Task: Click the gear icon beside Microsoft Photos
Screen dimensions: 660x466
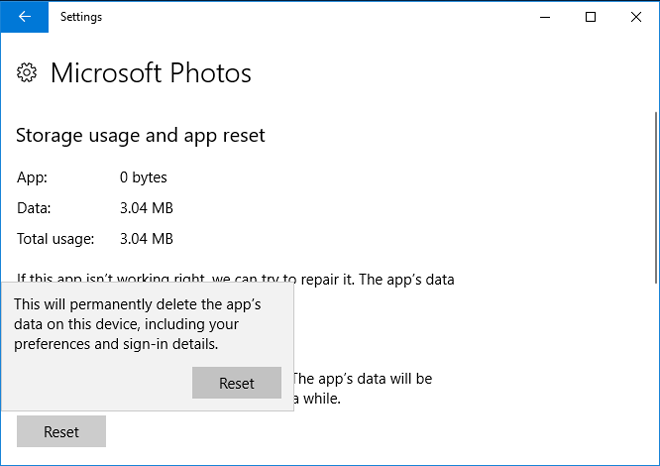Action: (28, 73)
